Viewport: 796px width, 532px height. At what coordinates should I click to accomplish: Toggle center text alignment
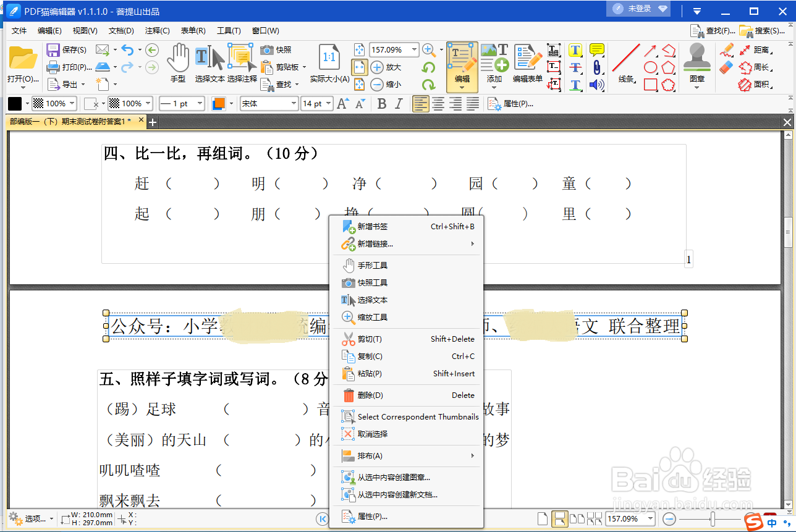point(438,104)
